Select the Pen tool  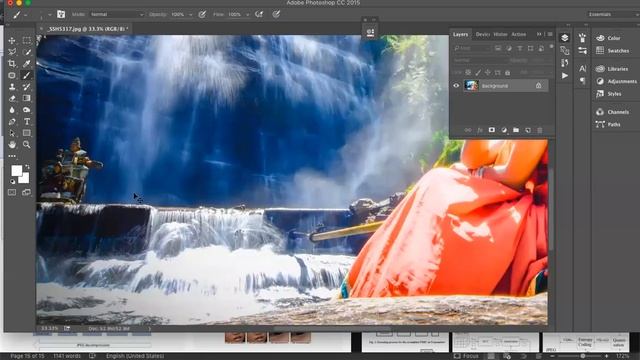(x=12, y=121)
